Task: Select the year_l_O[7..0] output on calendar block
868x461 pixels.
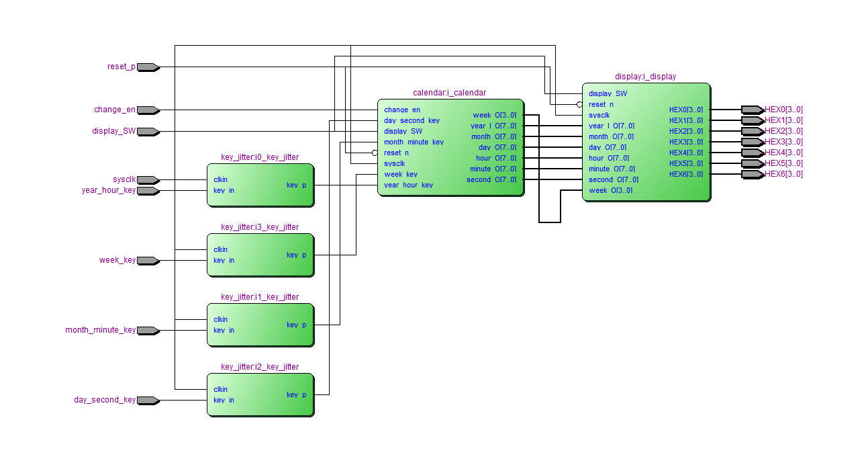Action: 493,126
